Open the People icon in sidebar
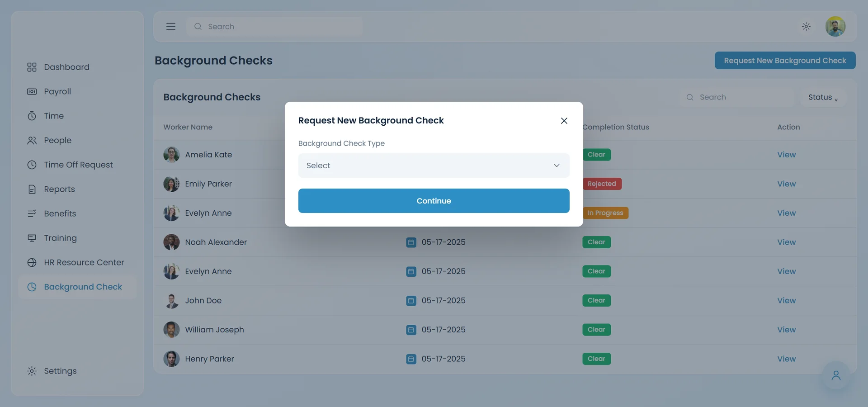This screenshot has height=407, width=868. 32,140
